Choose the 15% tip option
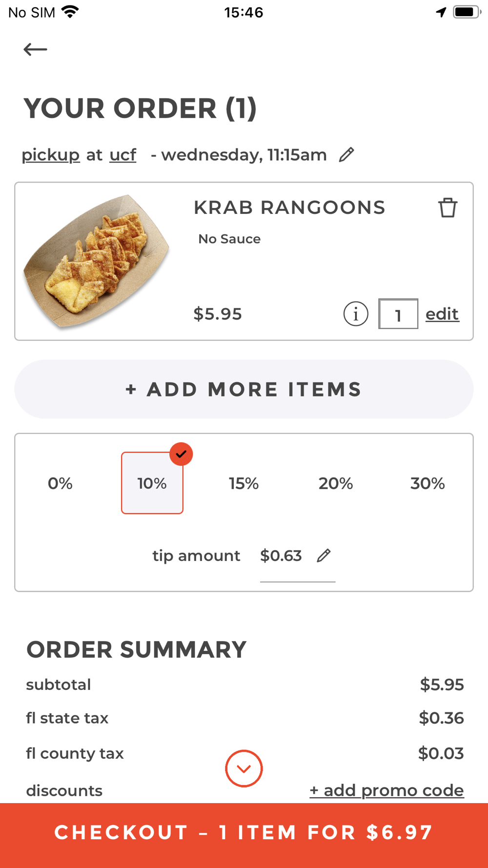 pos(244,483)
